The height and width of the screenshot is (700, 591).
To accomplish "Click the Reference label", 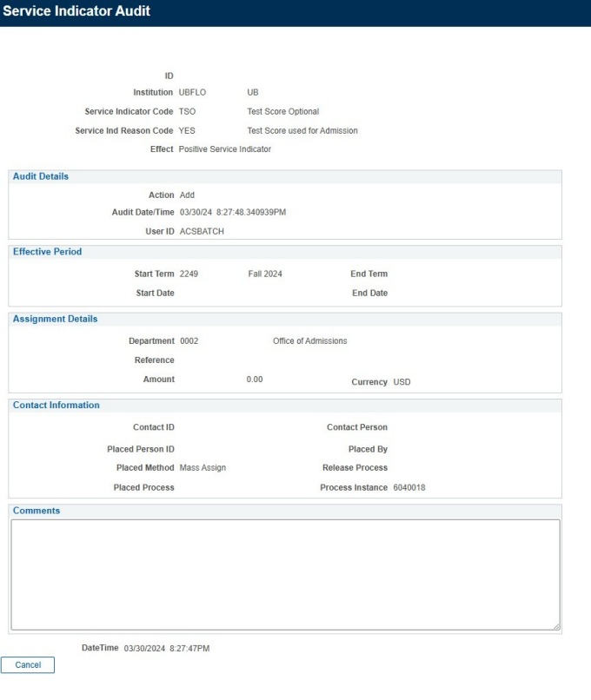I will pyautogui.click(x=155, y=360).
